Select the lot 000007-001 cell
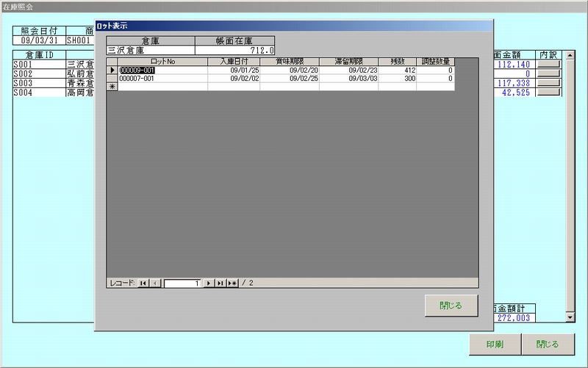Viewport: 588px width, 368px height. pos(162,79)
